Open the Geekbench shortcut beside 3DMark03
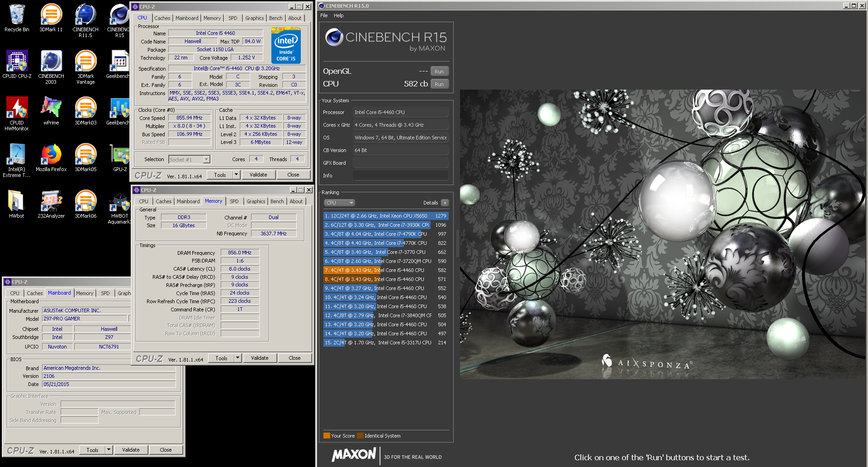 point(119,111)
